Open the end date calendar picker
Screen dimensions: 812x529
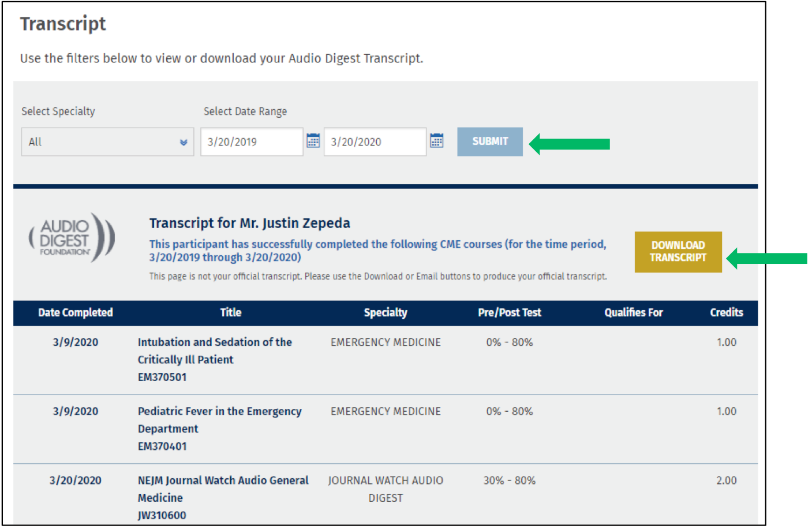pos(436,141)
